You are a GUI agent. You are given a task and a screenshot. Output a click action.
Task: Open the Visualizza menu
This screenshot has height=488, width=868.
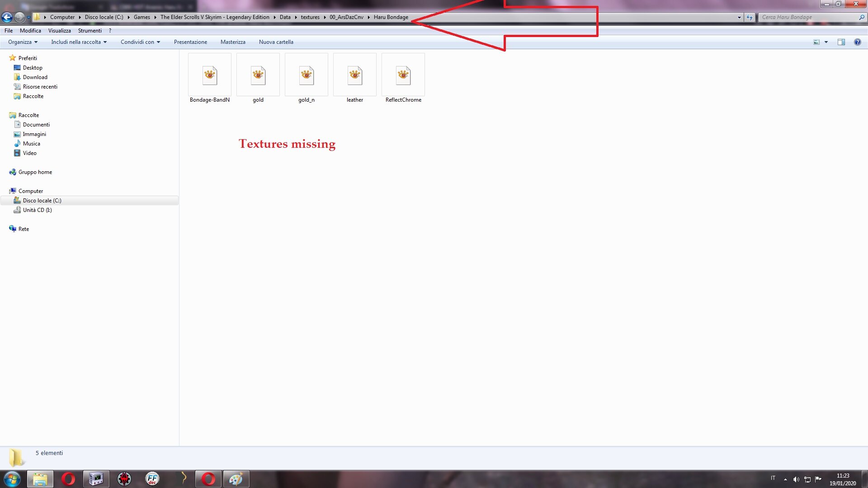[x=60, y=31]
